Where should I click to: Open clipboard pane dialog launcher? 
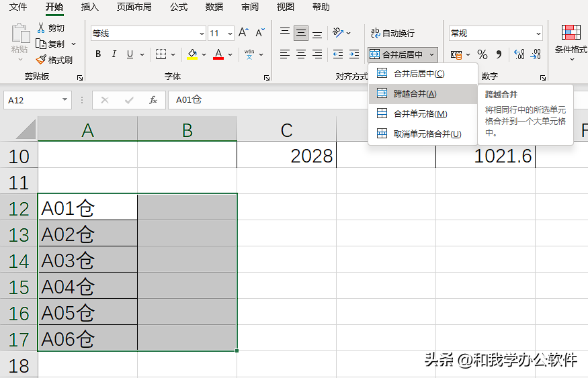click(x=80, y=78)
